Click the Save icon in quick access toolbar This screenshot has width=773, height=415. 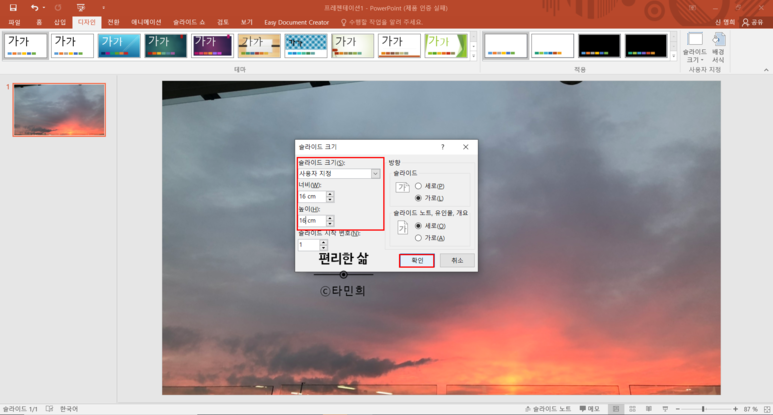tap(13, 7)
